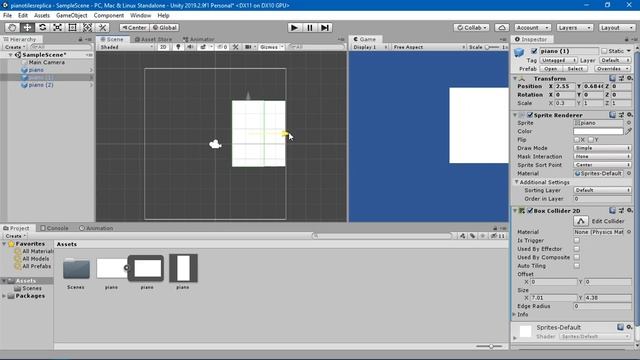Open the Free Aspect dropdown
Screen dimensions: 640x360
[x=428, y=47]
